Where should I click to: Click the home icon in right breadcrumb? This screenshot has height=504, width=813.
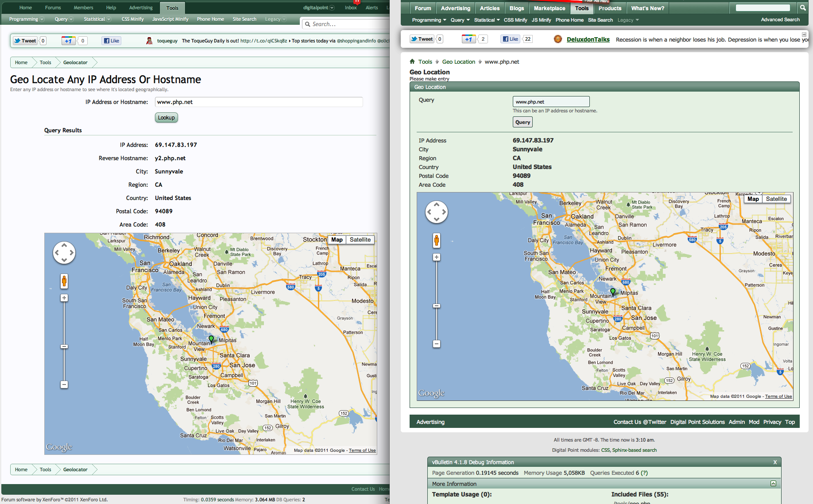[412, 62]
